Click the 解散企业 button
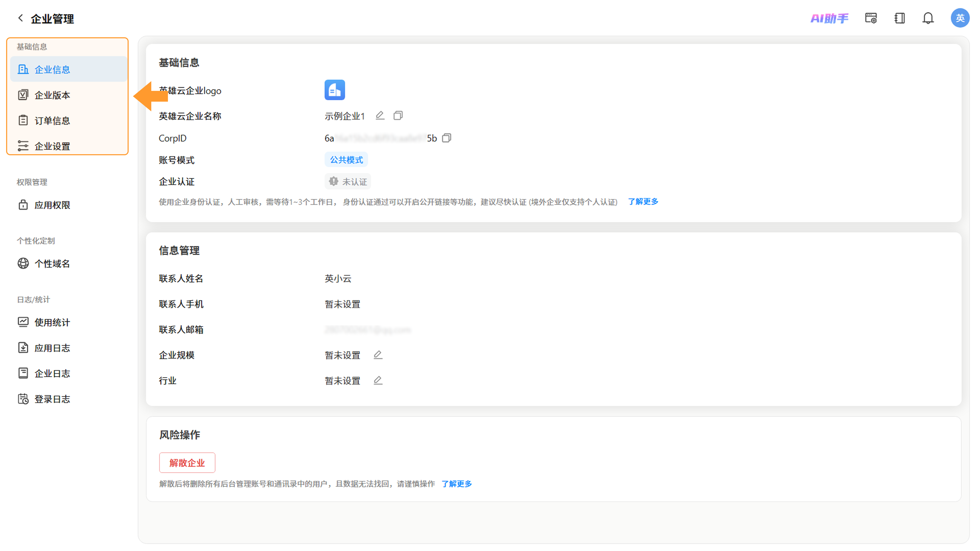980x551 pixels. click(187, 462)
